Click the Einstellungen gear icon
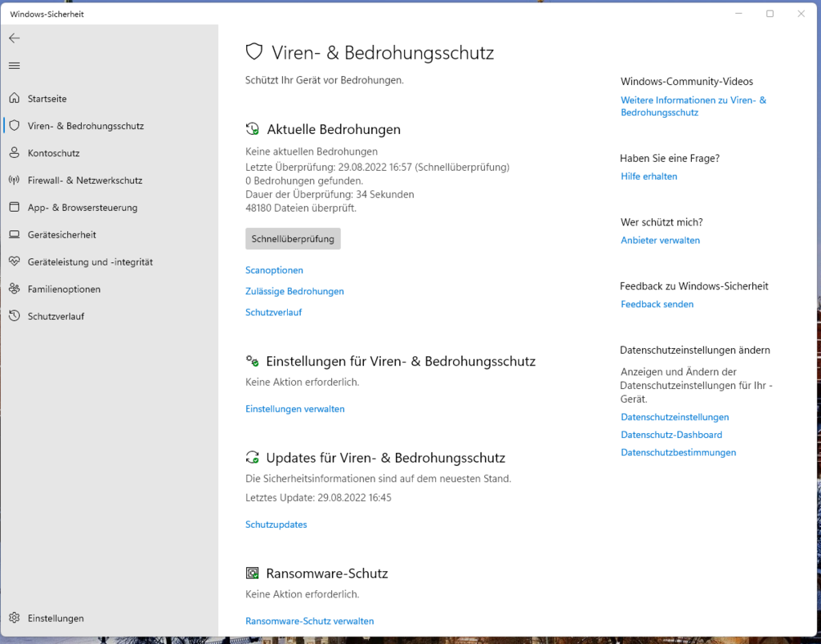This screenshot has width=821, height=644. pyautogui.click(x=14, y=618)
